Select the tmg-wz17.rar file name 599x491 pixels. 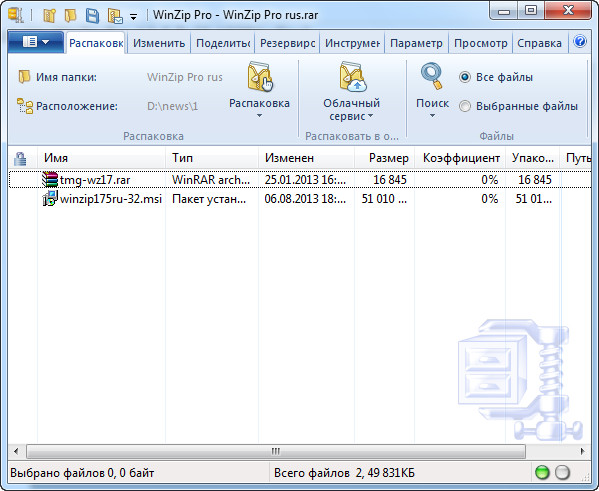click(95, 180)
